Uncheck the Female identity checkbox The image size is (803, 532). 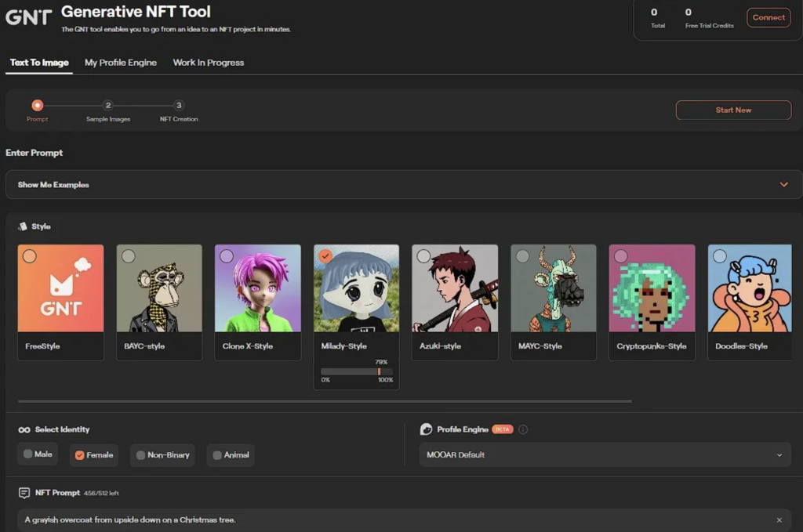tap(79, 454)
